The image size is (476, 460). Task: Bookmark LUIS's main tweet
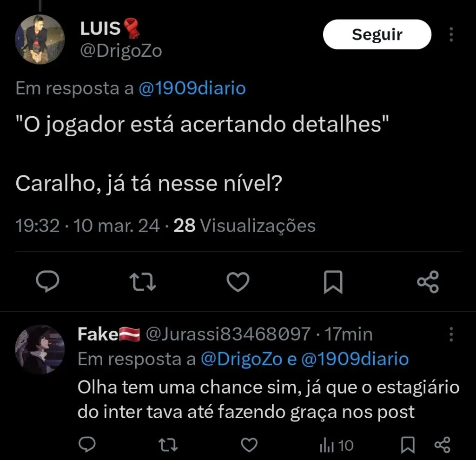(x=333, y=282)
